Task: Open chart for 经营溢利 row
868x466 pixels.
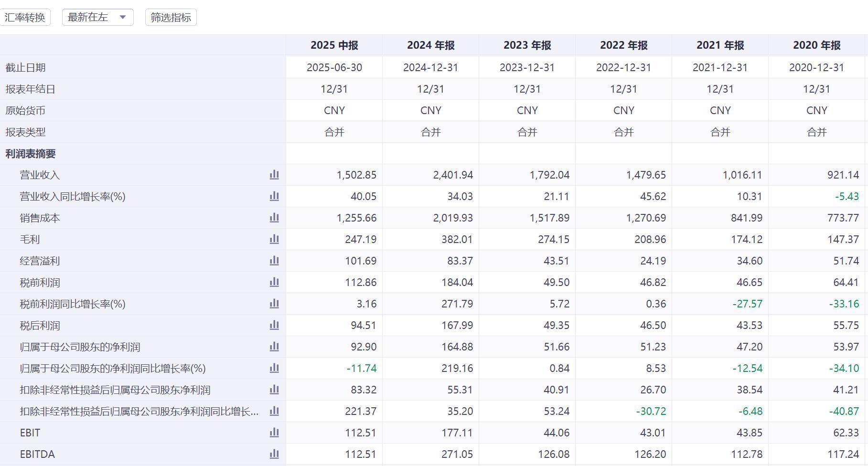Action: [x=274, y=261]
